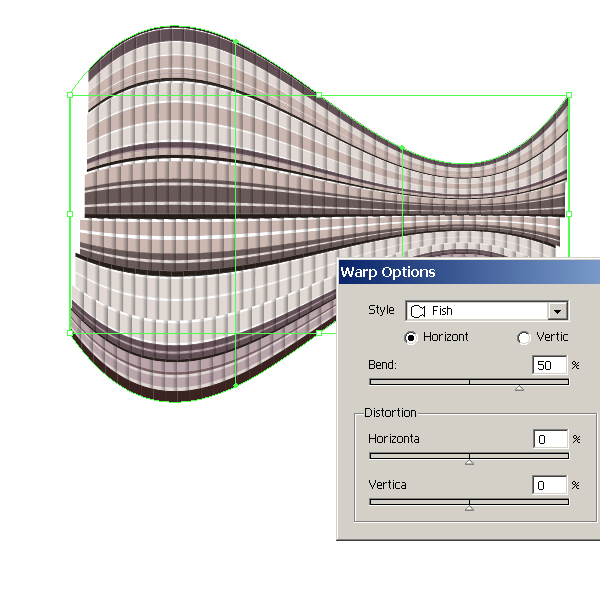Click the Horizontal distortion slider thumb
This screenshot has width=600, height=600.
470,462
